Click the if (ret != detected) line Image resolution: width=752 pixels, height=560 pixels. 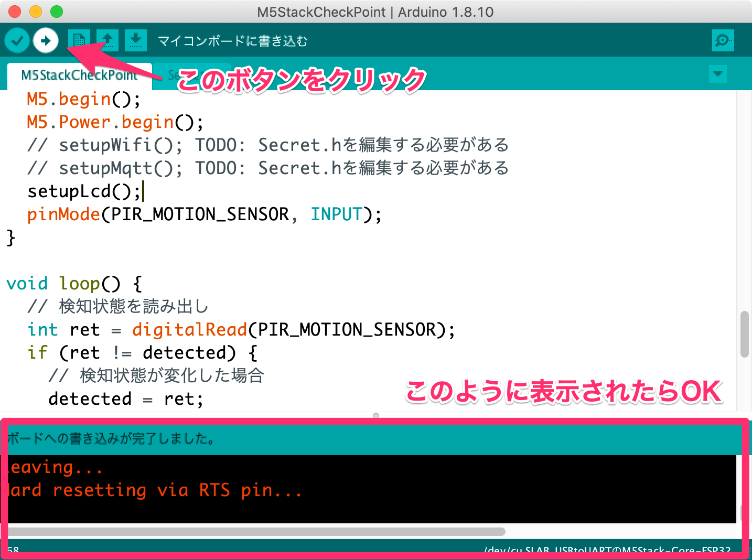click(143, 353)
